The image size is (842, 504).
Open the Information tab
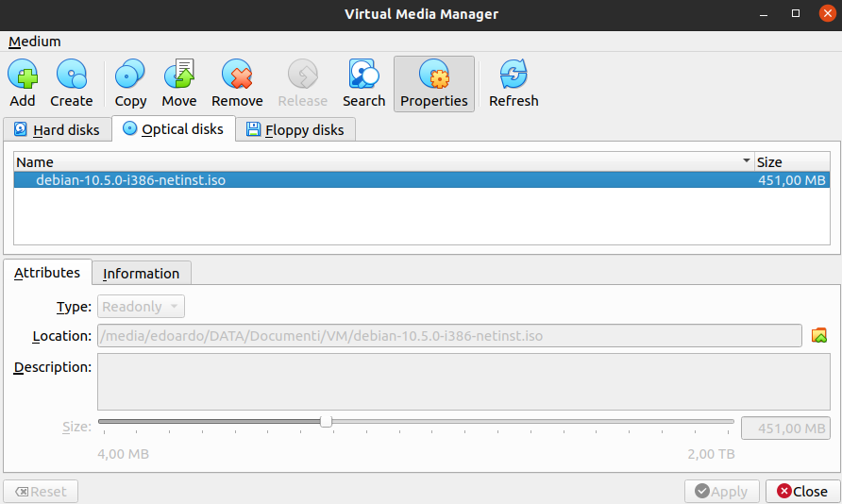(x=142, y=274)
